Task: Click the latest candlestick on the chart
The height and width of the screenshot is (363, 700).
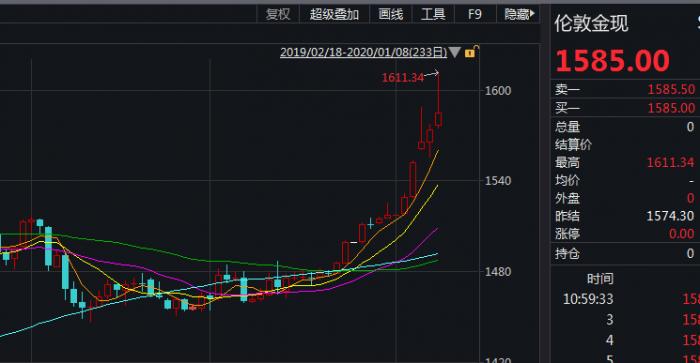Action: [x=439, y=119]
